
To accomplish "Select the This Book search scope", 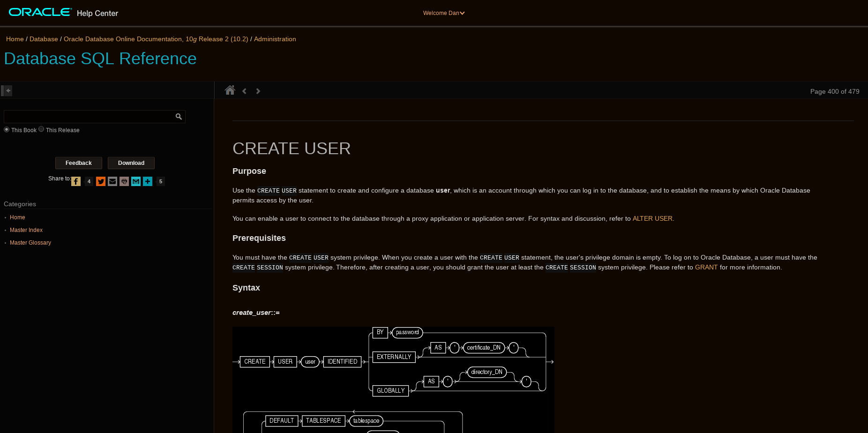I will (6, 129).
